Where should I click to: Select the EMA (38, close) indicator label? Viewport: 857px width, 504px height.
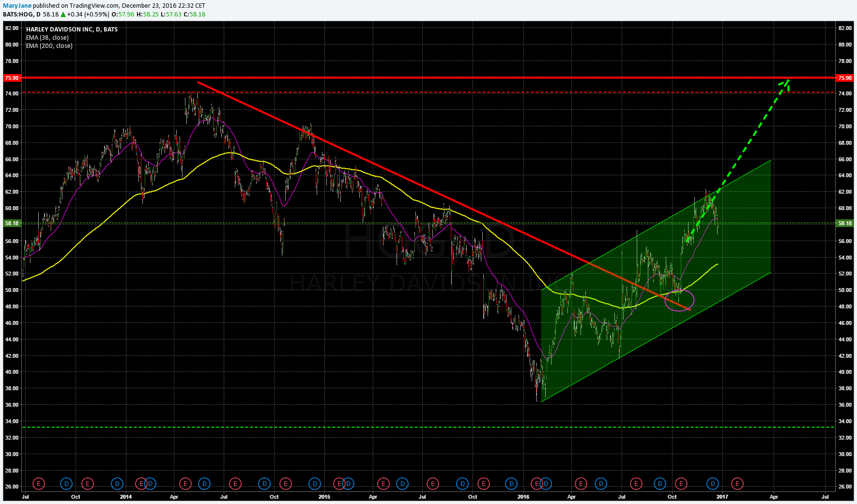[x=47, y=38]
